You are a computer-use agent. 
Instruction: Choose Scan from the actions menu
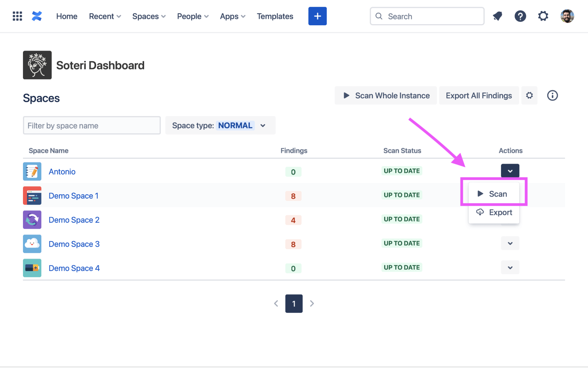click(494, 194)
